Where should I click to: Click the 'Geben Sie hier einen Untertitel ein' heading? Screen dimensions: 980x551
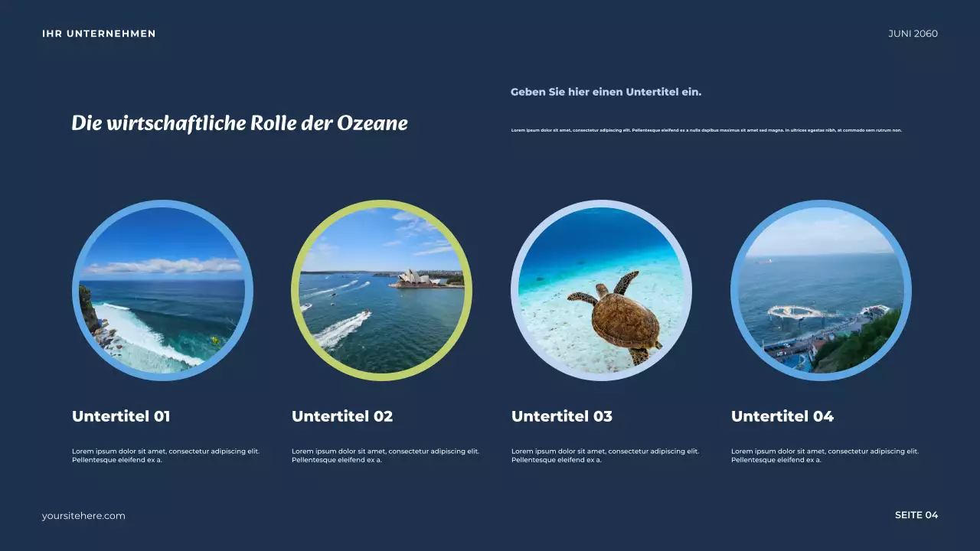pyautogui.click(x=606, y=91)
